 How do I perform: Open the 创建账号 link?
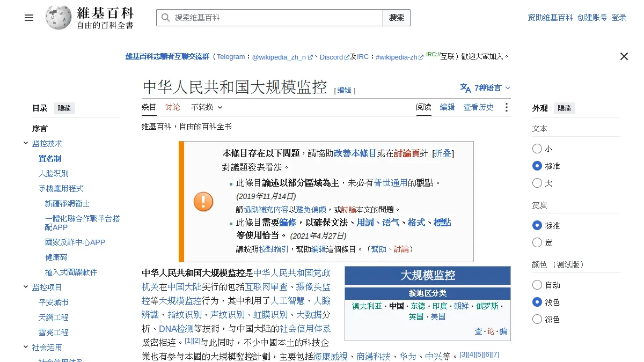592,18
